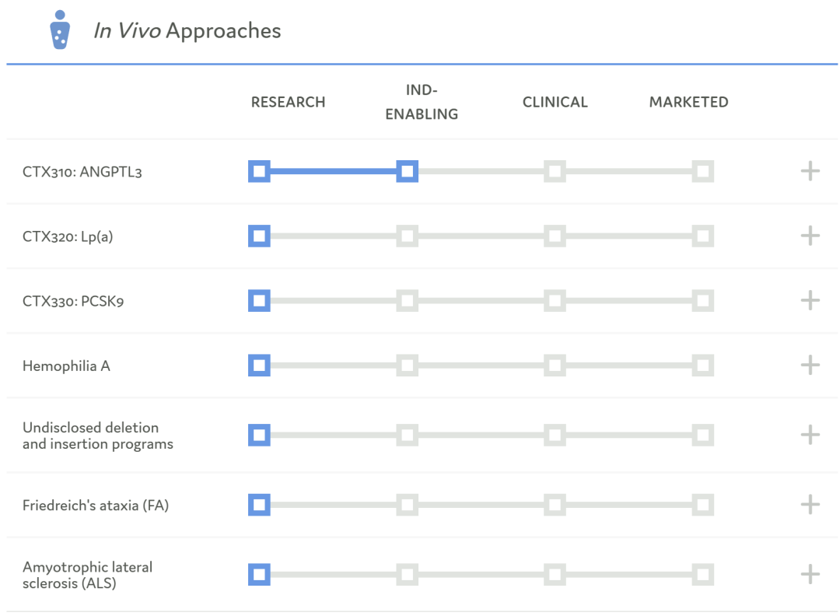Click CTX330 marketed stage marker
840x616 pixels.
click(x=702, y=300)
